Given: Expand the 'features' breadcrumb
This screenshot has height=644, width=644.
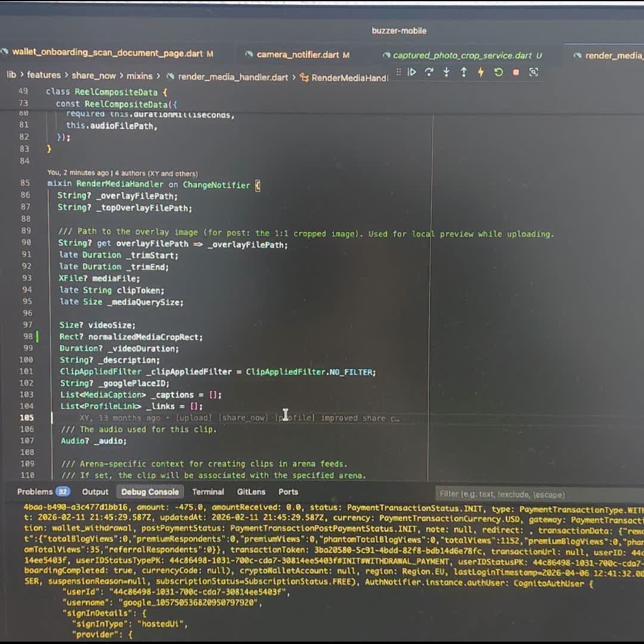Looking at the screenshot, I should [44, 75].
